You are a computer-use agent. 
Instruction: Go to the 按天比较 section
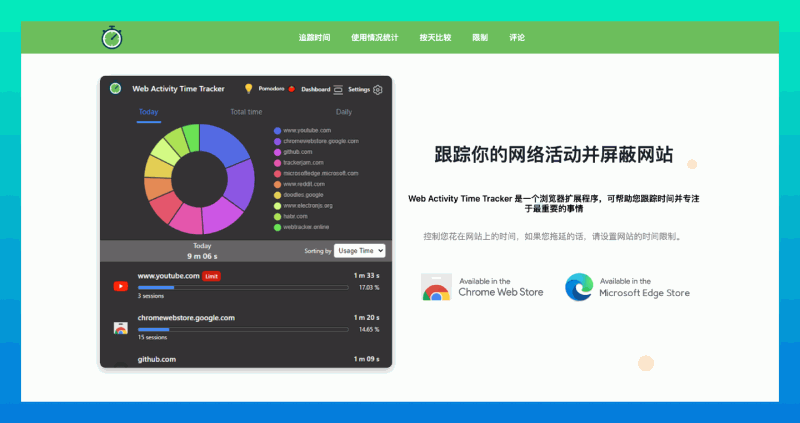click(x=435, y=38)
